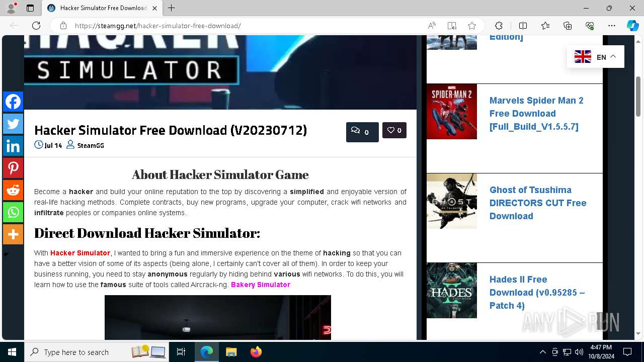Click the Ghost of Tsushima cover thumbnail

coord(452,201)
